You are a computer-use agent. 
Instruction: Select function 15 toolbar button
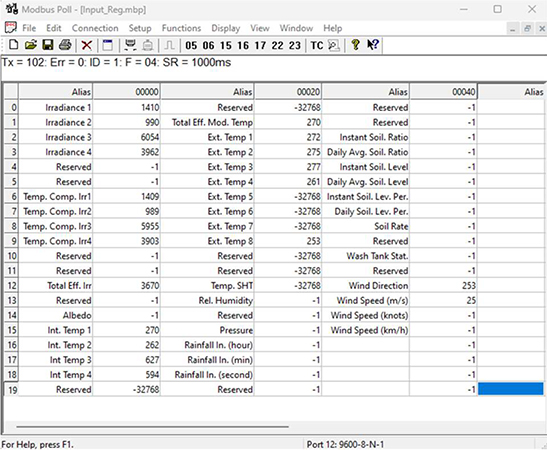[x=225, y=45]
